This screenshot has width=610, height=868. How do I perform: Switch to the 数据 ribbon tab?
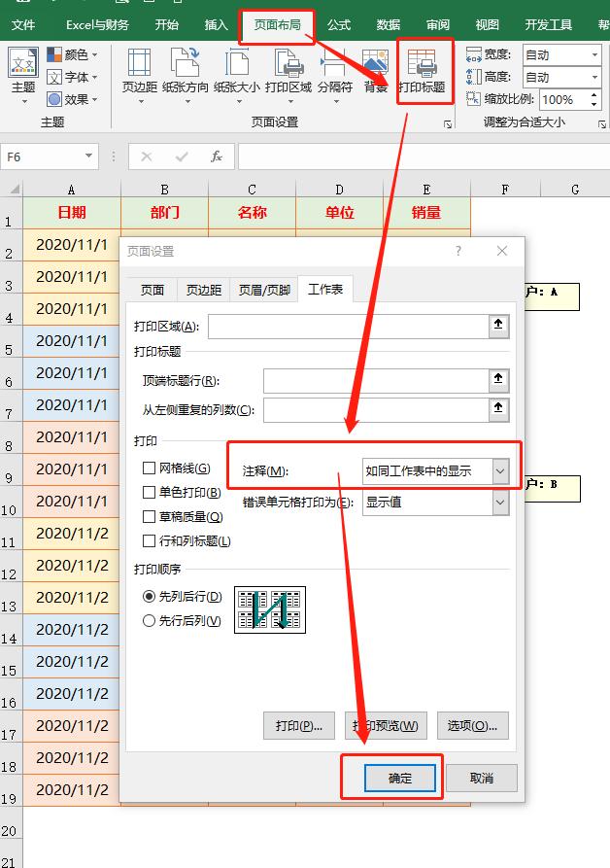pos(389,25)
